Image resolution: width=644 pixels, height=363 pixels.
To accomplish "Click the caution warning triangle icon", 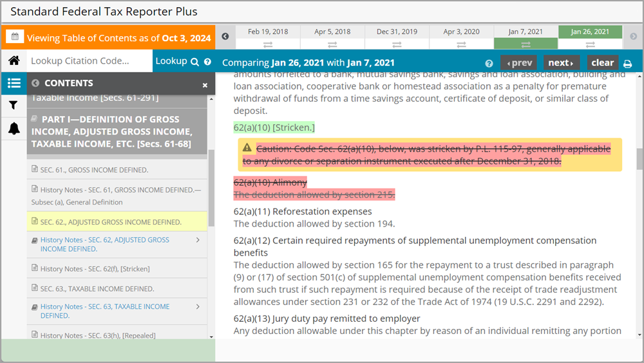I will tap(247, 147).
